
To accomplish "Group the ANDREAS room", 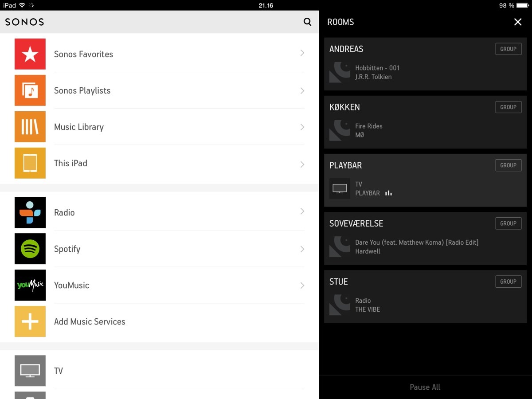I will pos(508,49).
